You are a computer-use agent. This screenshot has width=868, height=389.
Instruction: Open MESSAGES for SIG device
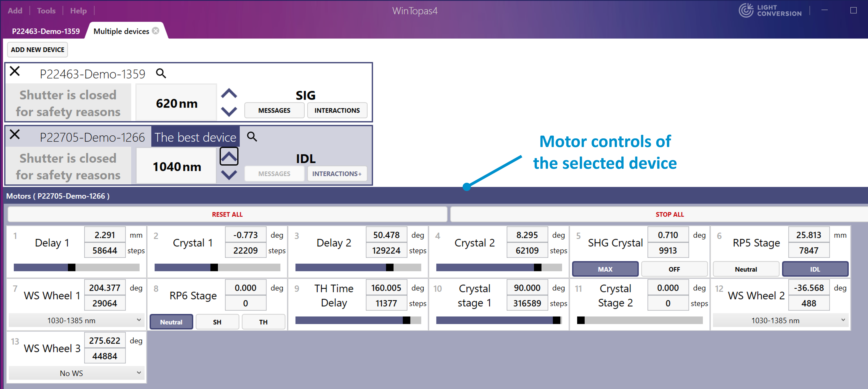point(274,111)
